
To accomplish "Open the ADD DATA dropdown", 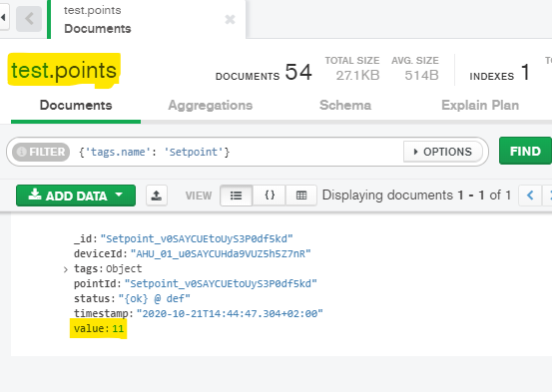I will click(x=76, y=196).
